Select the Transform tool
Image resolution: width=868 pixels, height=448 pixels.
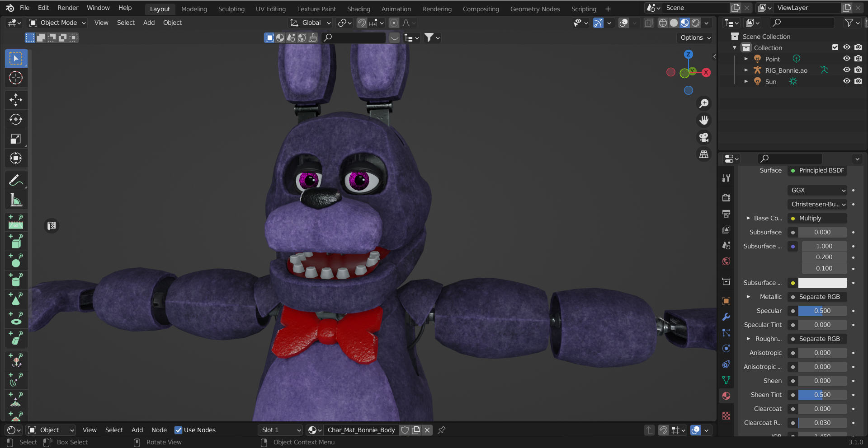16,158
